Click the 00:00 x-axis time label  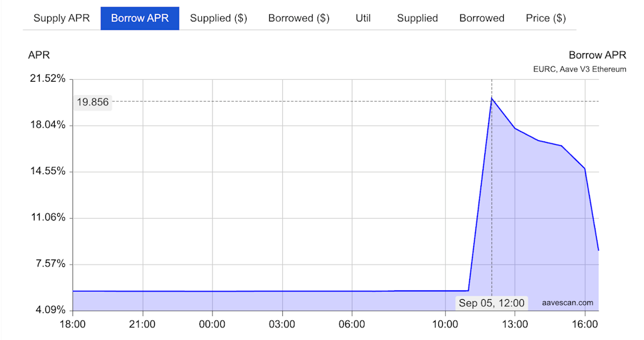pos(212,324)
